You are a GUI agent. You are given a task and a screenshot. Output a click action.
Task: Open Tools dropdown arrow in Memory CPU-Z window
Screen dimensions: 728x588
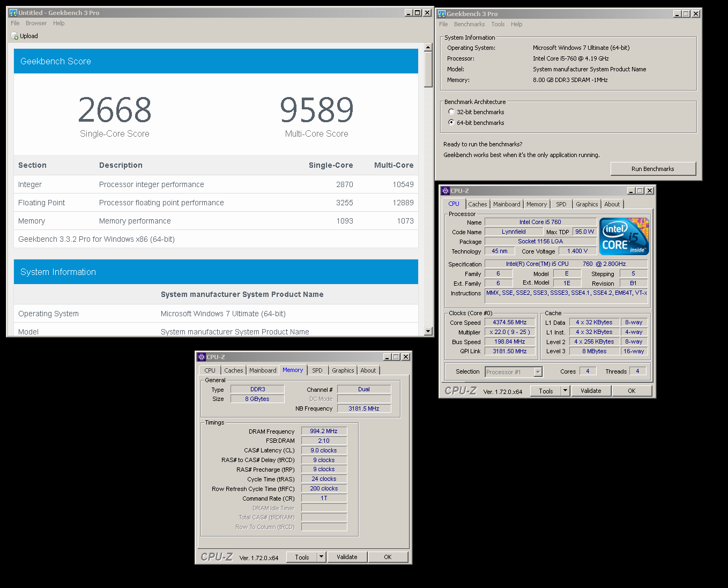click(x=321, y=557)
